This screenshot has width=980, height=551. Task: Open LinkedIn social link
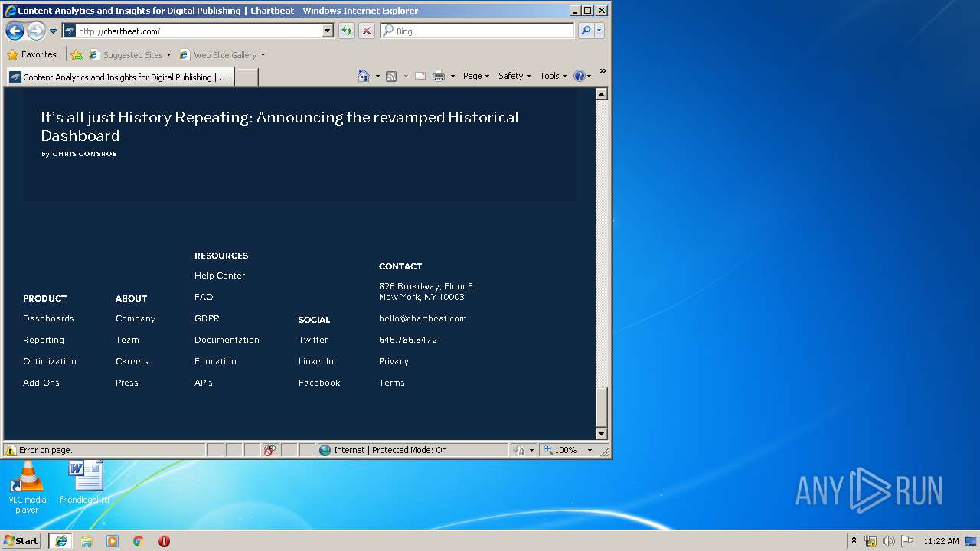316,361
